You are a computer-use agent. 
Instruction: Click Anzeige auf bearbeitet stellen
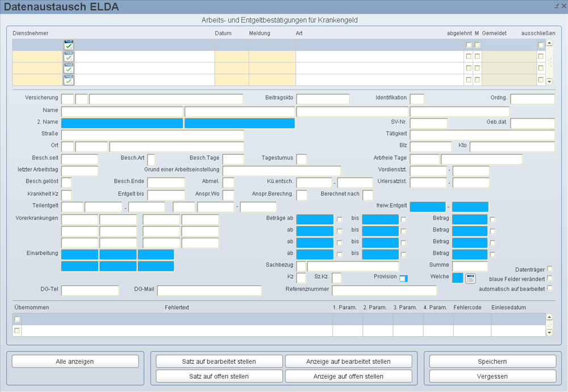click(349, 361)
